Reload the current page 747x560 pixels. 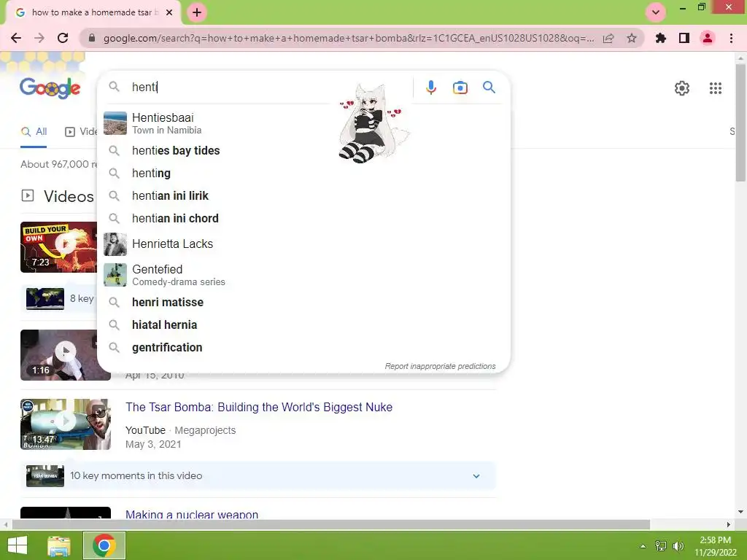[63, 38]
